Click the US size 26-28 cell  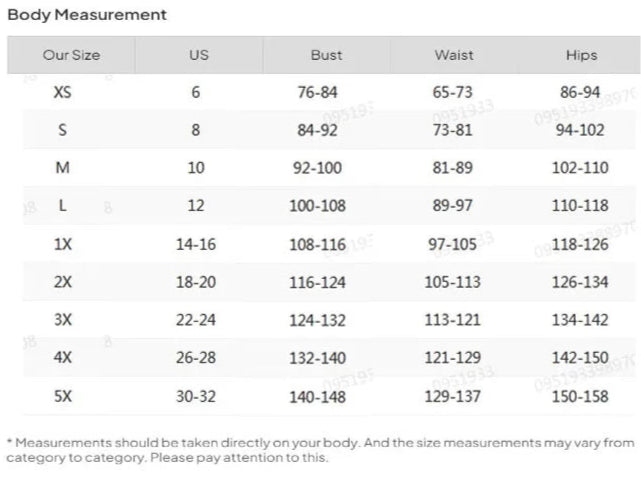(196, 358)
